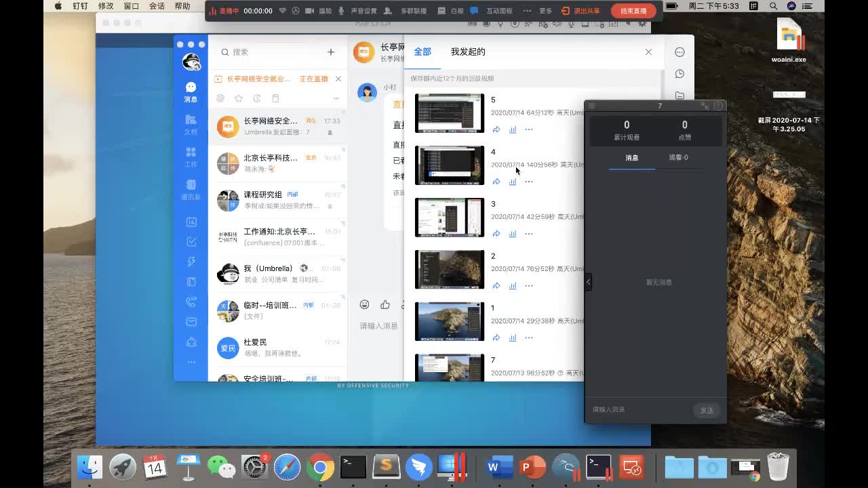Click the emoji smiley icon in chat input
The height and width of the screenshot is (488, 868).
tap(365, 304)
